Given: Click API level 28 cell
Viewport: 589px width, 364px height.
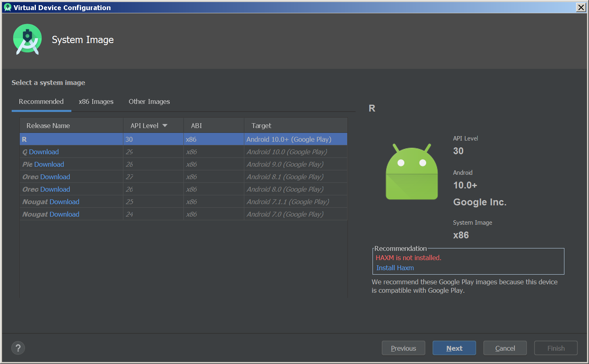Looking at the screenshot, I should point(153,164).
